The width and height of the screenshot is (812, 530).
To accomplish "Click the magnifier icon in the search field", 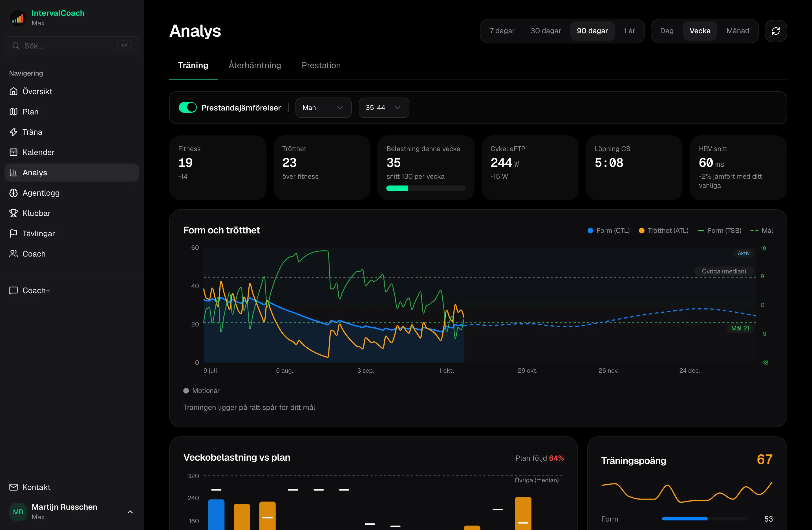I will coord(16,46).
